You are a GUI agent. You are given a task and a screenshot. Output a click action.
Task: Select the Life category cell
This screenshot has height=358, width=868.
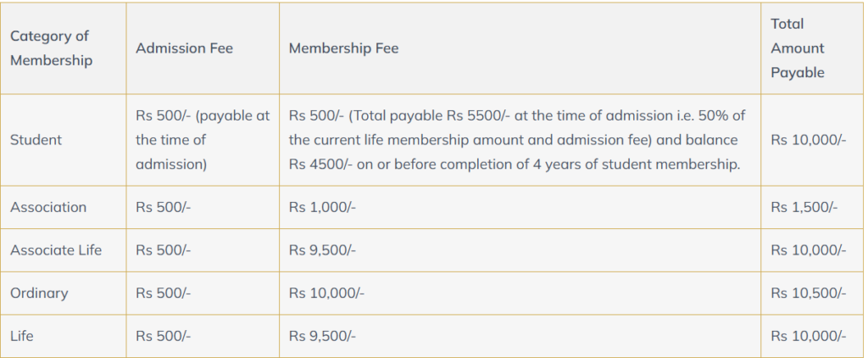(22, 336)
